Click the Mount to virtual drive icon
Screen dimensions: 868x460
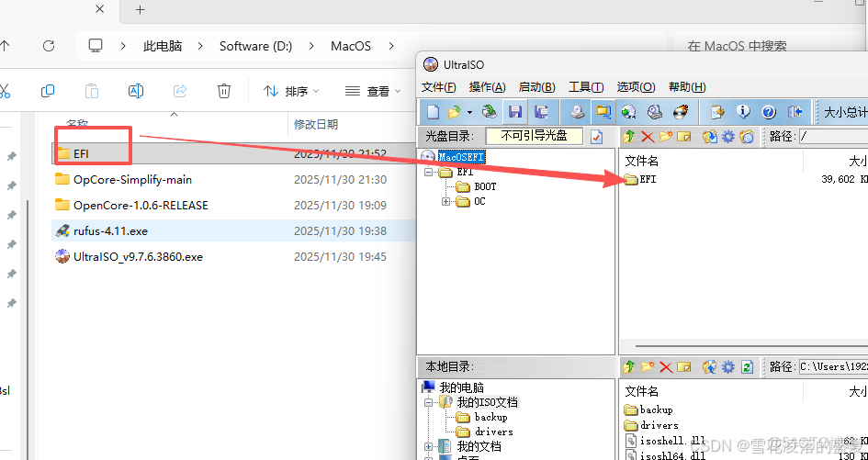tap(655, 112)
